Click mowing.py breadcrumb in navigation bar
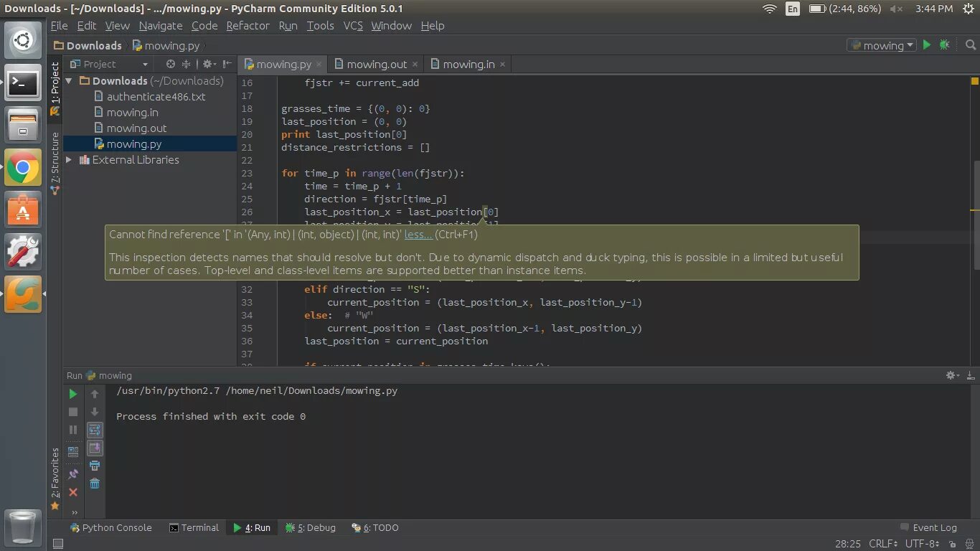This screenshot has height=551, width=980. point(166,45)
